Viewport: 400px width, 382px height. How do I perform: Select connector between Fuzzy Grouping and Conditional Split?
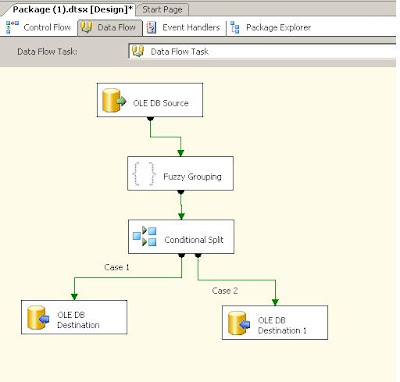point(181,205)
